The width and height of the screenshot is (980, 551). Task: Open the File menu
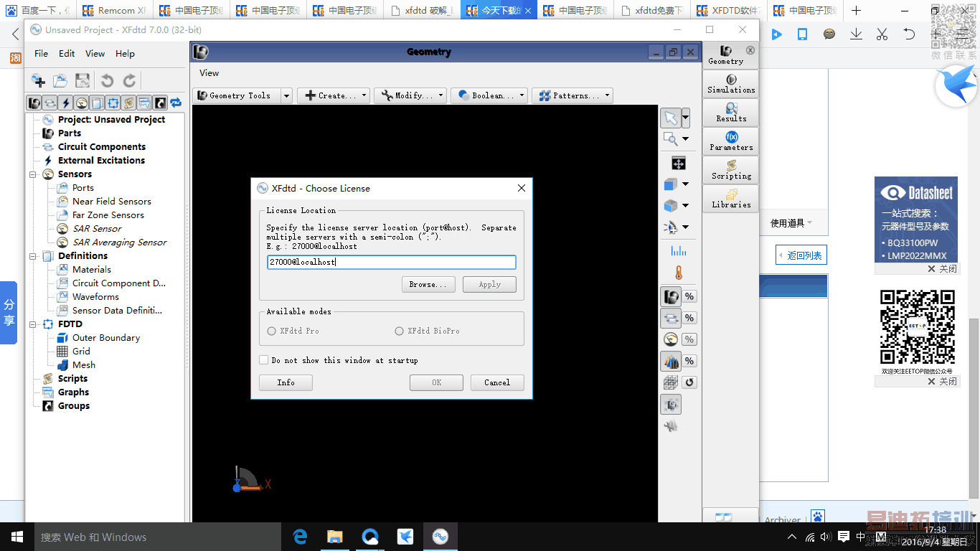[x=42, y=53]
